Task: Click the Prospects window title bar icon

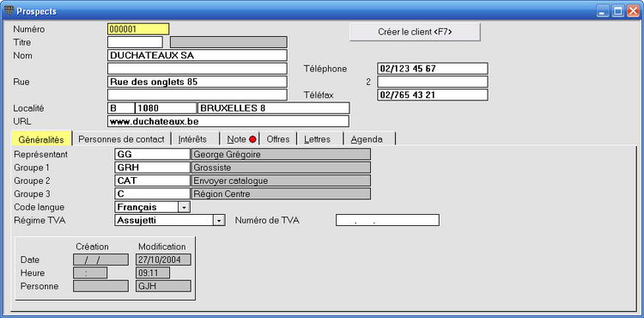Action: 9,10
